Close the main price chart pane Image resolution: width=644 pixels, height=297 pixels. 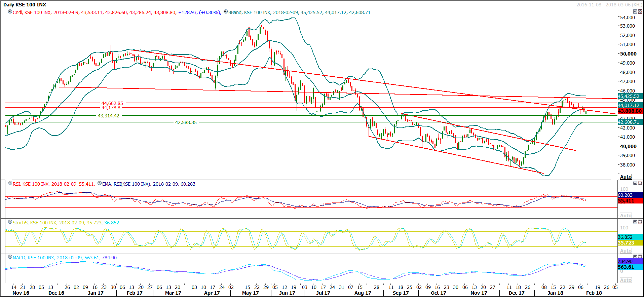tap(640, 12)
